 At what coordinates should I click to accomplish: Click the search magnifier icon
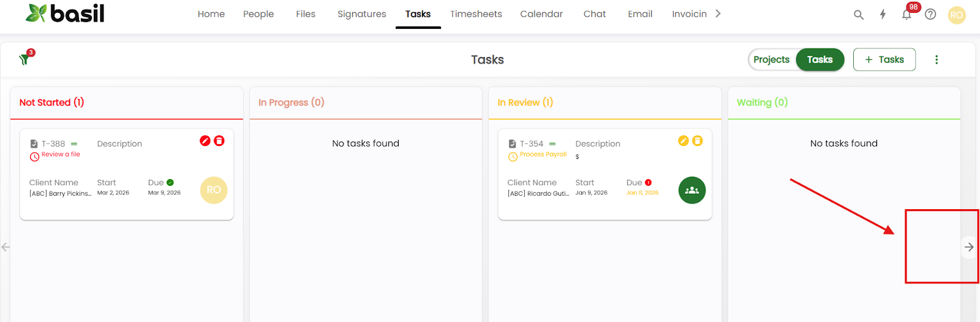point(859,15)
